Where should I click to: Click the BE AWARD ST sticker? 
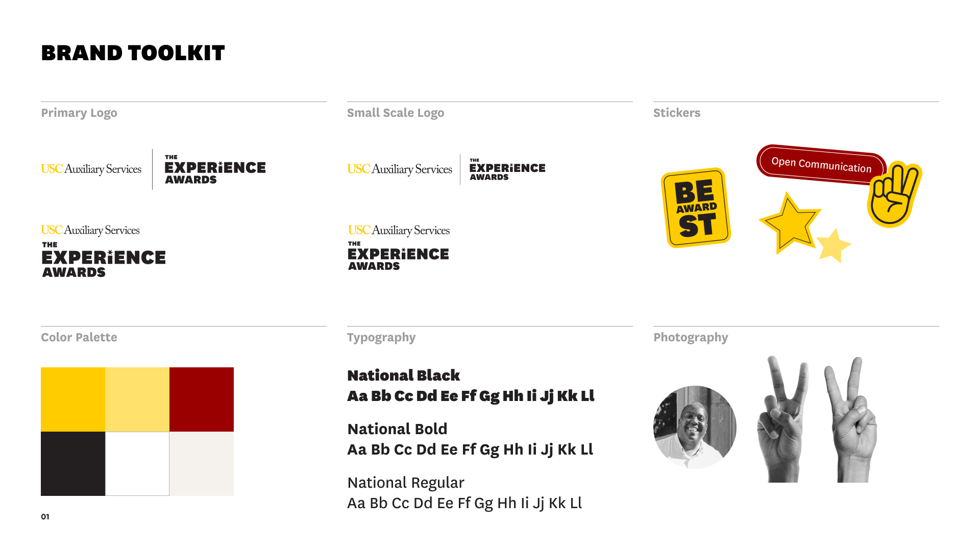click(696, 208)
